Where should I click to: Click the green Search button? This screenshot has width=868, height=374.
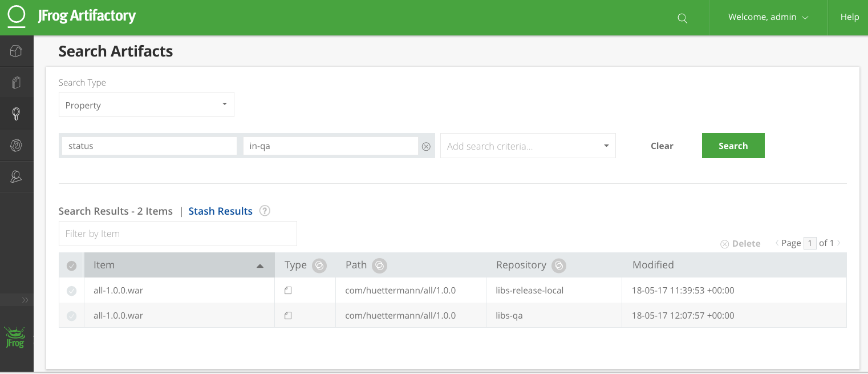[x=733, y=146]
